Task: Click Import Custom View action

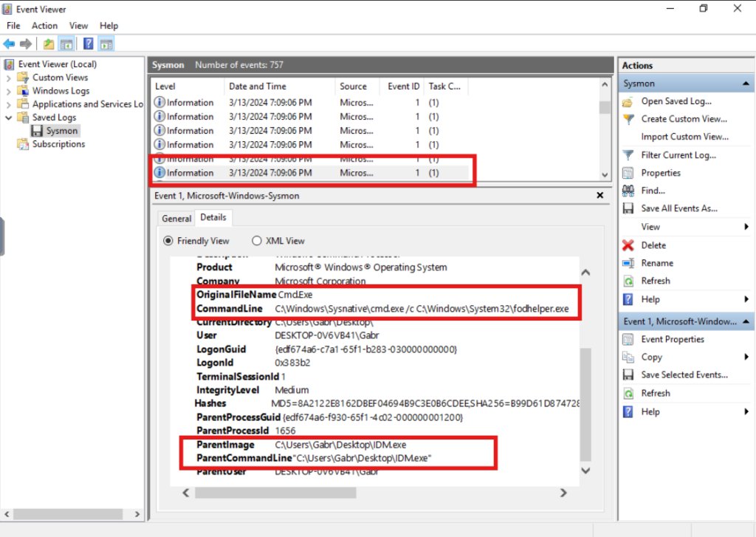Action: pyautogui.click(x=684, y=137)
